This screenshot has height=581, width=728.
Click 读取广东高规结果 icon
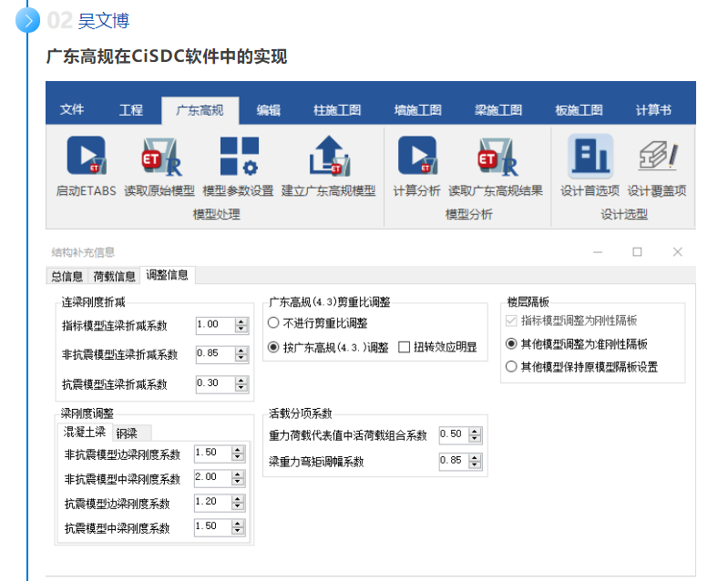(x=497, y=157)
